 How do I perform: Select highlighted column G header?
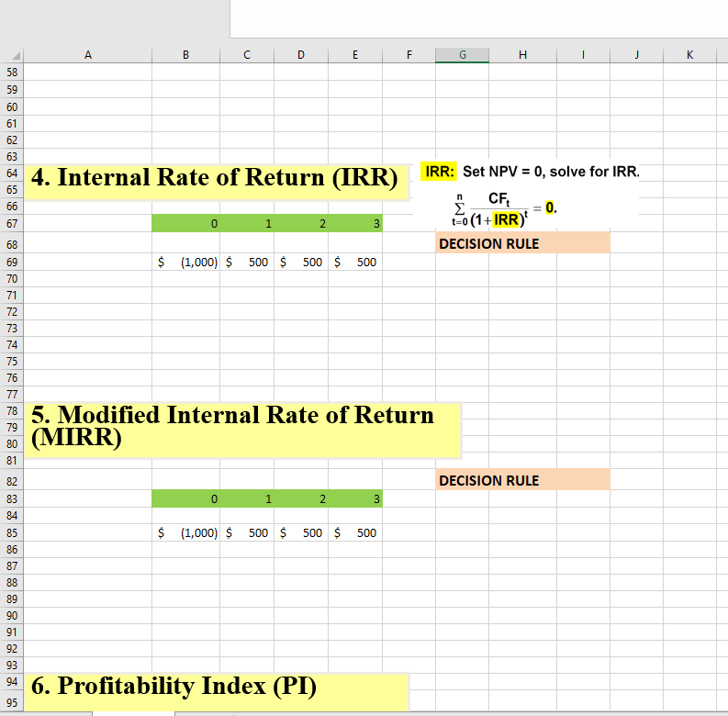pyautogui.click(x=463, y=55)
